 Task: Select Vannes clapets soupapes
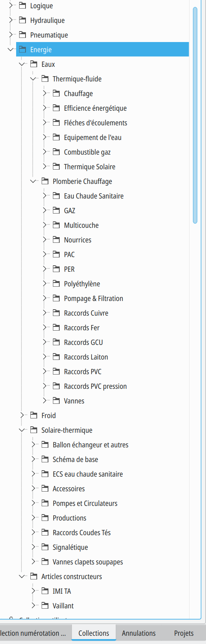click(88, 562)
